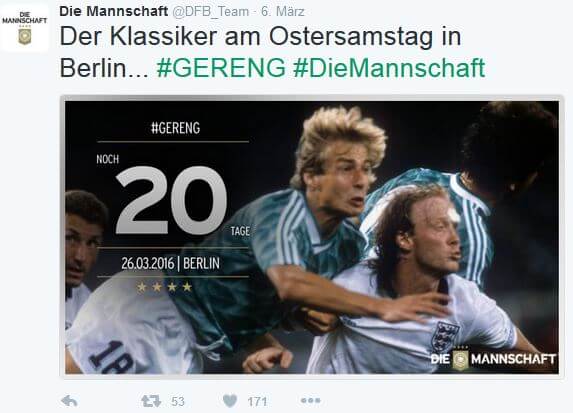Open the tweet via the 6. März timestamp

click(282, 11)
